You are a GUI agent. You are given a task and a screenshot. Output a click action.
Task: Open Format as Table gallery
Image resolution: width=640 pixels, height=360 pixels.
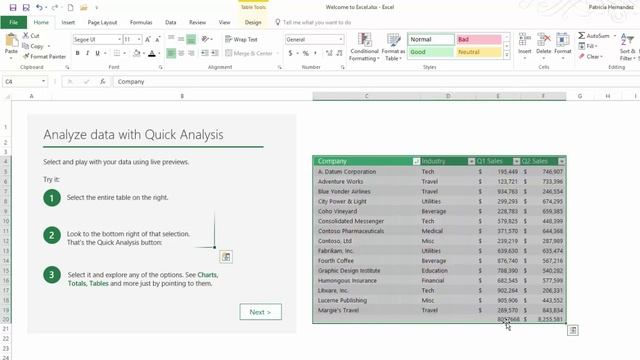click(x=393, y=47)
